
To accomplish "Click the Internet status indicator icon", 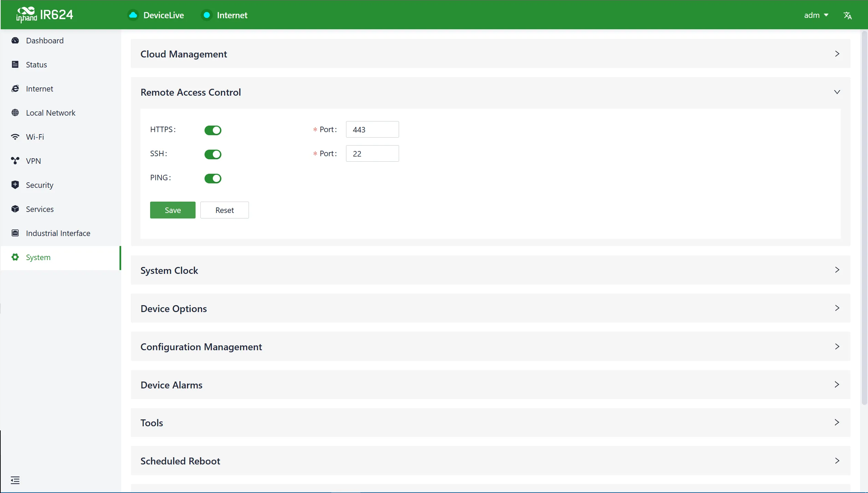I will (x=207, y=15).
